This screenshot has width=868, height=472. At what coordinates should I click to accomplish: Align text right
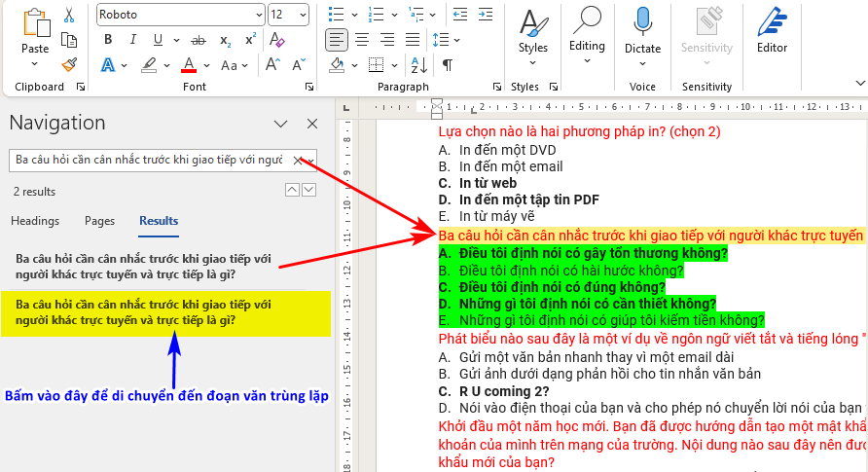click(x=387, y=40)
